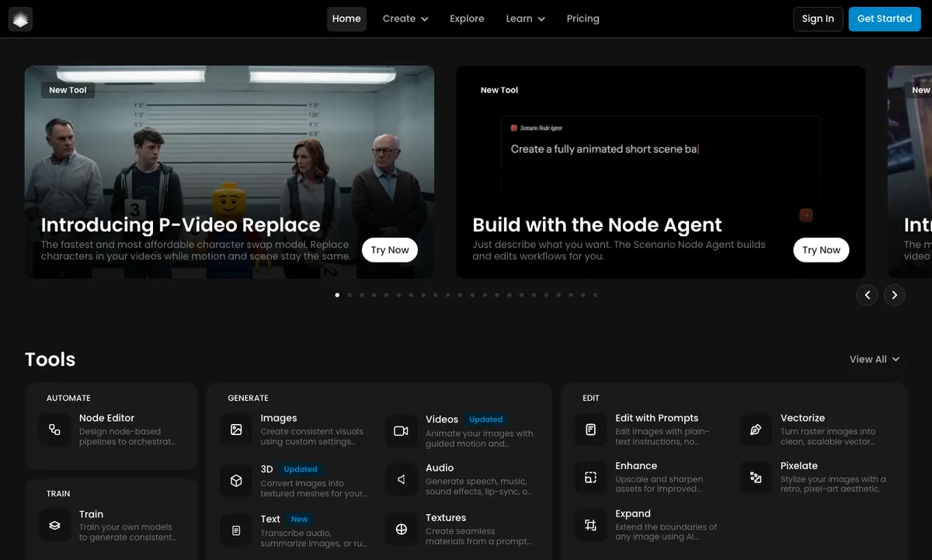Select the first carousel pagination dot
The image size is (932, 560).
click(x=337, y=295)
